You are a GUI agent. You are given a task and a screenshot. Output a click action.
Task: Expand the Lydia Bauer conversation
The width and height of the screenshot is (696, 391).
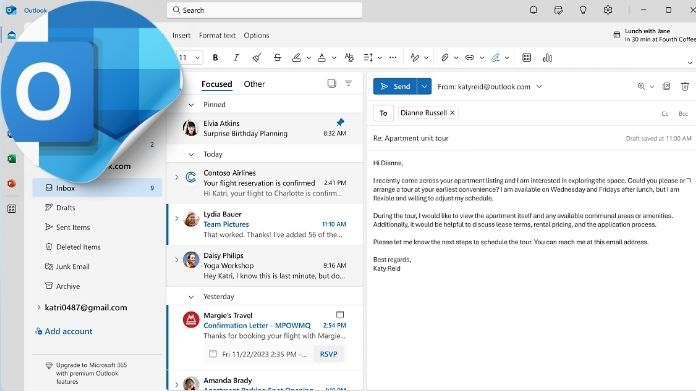pyautogui.click(x=176, y=218)
